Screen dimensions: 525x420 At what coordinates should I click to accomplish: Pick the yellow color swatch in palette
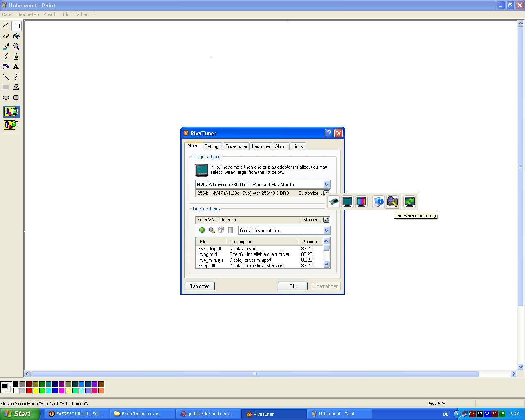tap(35, 391)
